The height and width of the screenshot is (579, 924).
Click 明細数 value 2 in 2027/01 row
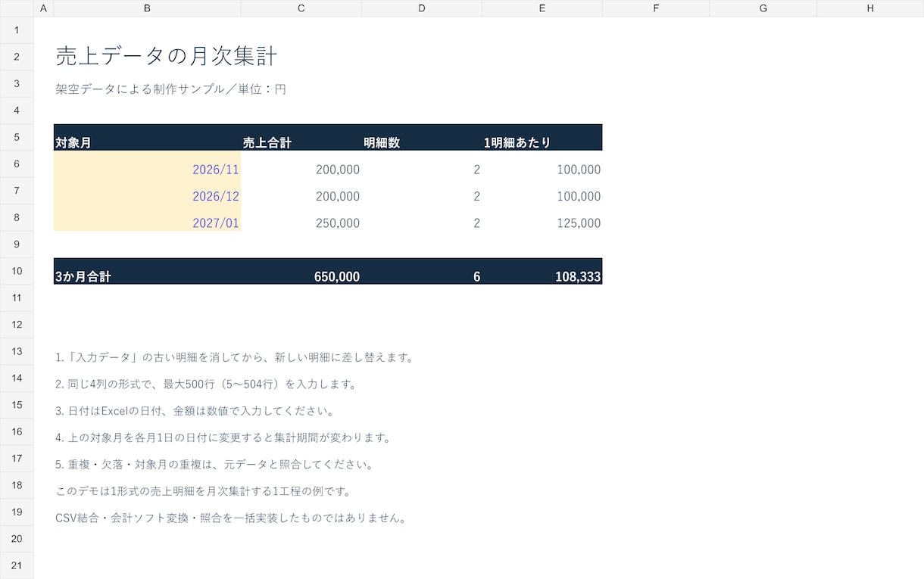(x=422, y=217)
